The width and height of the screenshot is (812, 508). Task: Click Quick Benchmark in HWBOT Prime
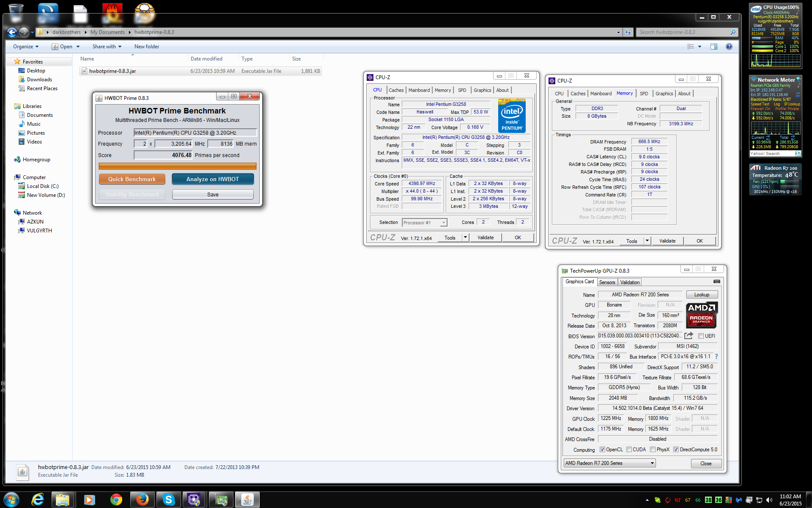[132, 179]
